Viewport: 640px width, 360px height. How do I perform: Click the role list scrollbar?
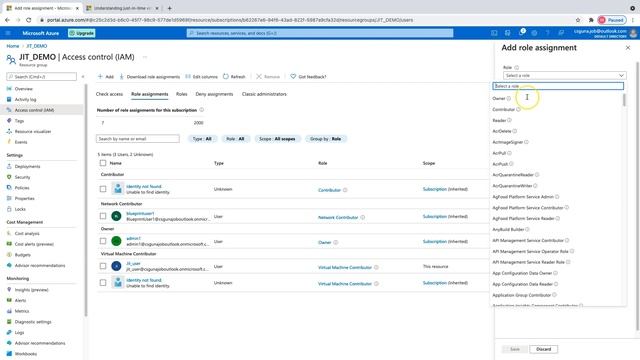(x=624, y=100)
